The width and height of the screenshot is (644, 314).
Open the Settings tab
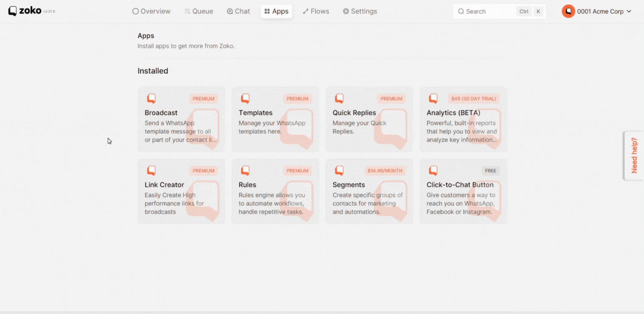click(360, 11)
